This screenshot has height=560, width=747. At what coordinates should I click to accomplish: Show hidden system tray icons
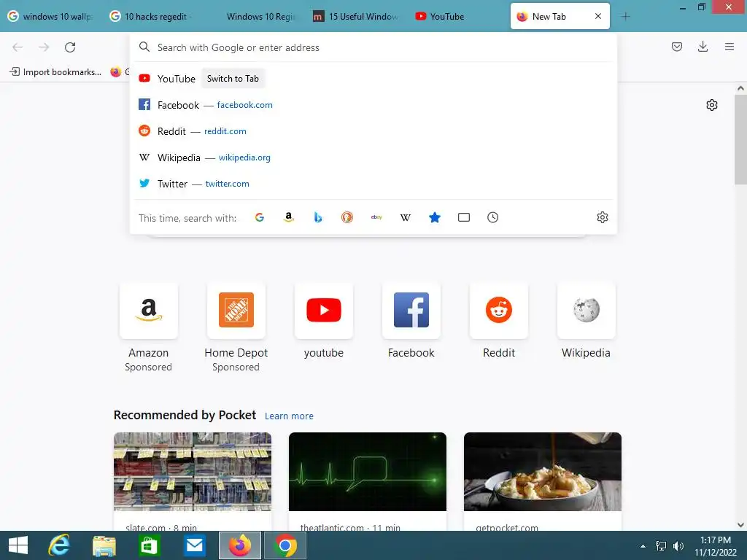[x=643, y=545]
